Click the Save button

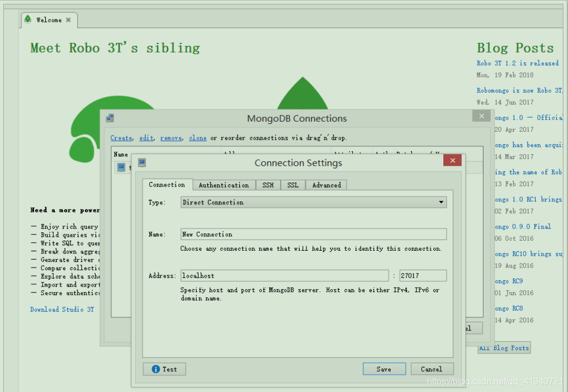click(384, 369)
